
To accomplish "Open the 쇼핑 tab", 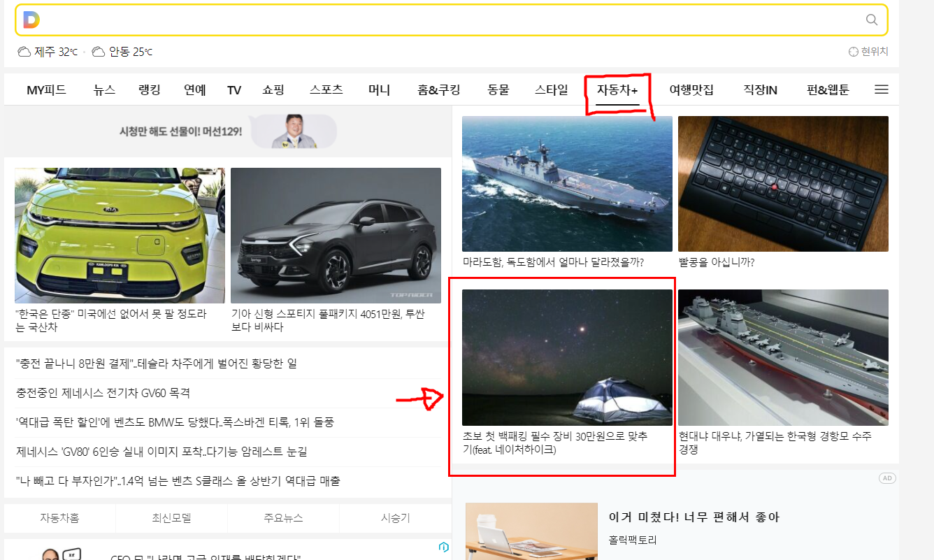I will (x=273, y=89).
